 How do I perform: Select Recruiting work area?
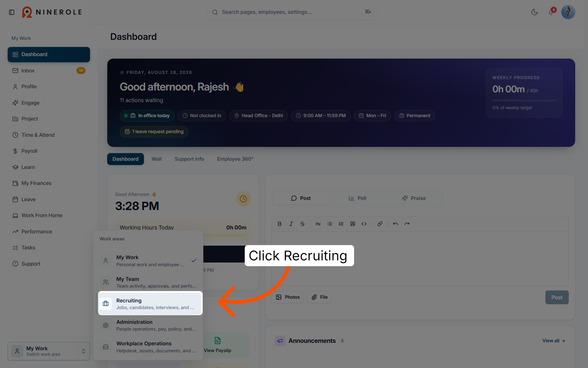(150, 304)
